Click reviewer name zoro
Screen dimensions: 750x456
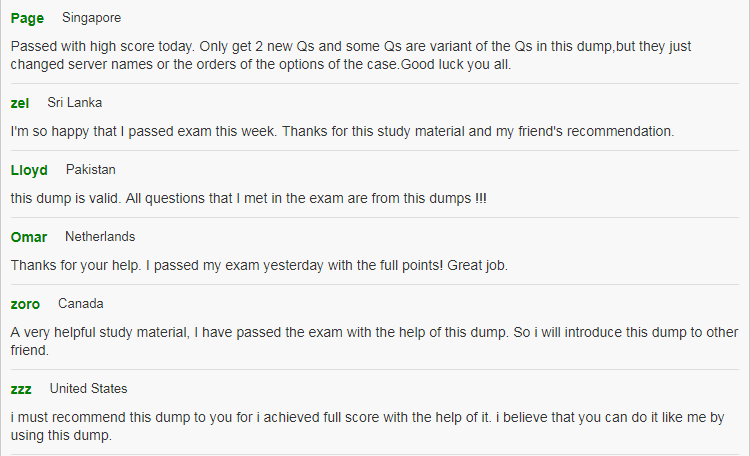(25, 304)
